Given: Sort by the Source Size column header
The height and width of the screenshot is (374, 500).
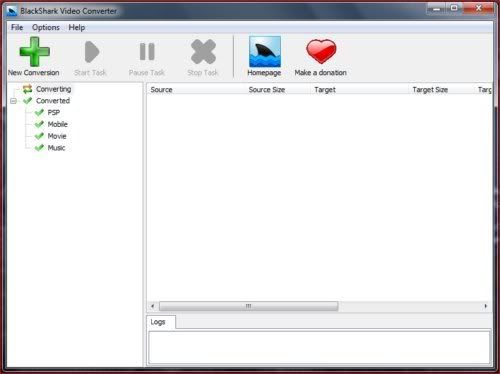Looking at the screenshot, I should pos(277,90).
